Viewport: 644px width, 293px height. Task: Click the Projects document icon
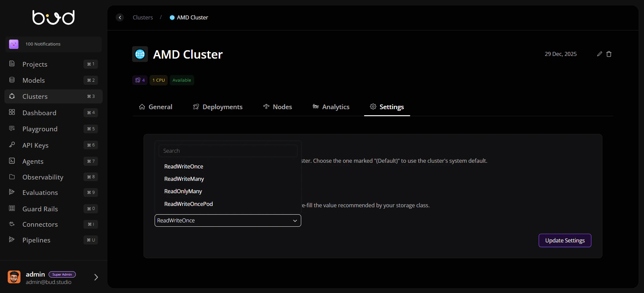12,64
